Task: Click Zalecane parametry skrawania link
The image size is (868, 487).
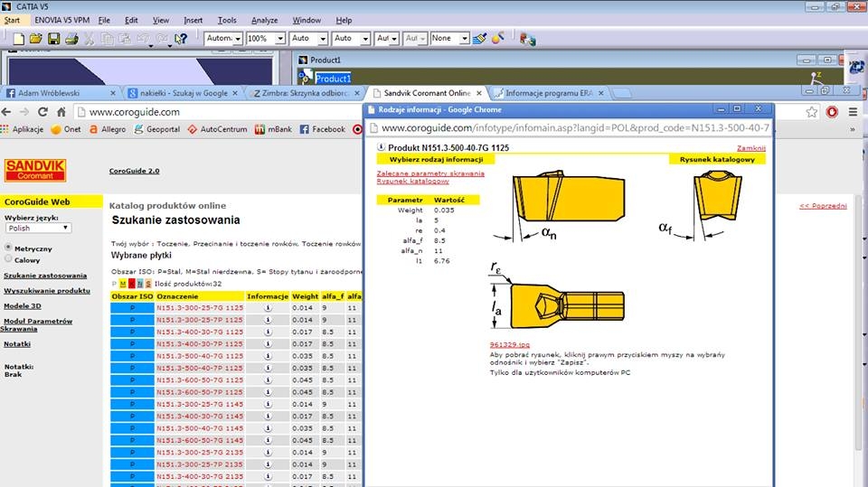Action: (430, 173)
